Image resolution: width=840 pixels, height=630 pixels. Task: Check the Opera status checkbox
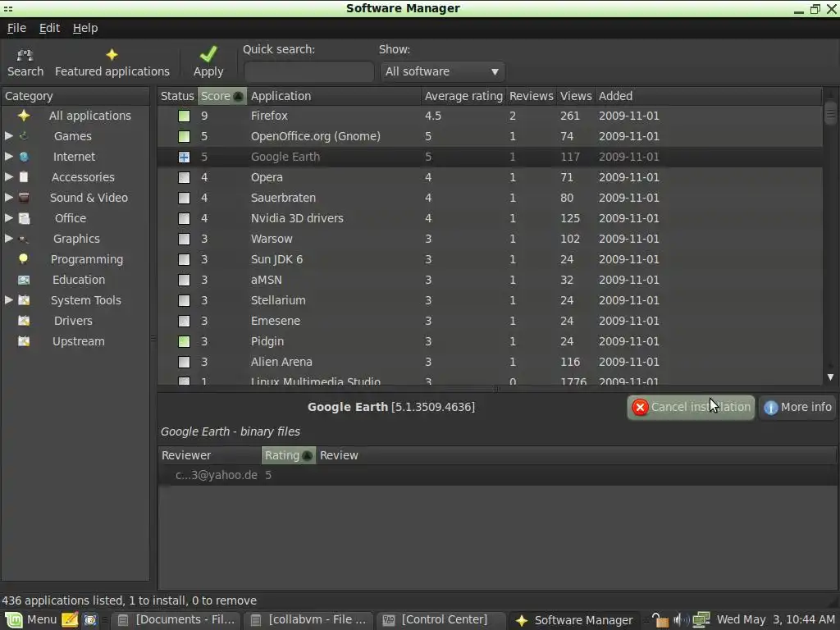(x=184, y=177)
